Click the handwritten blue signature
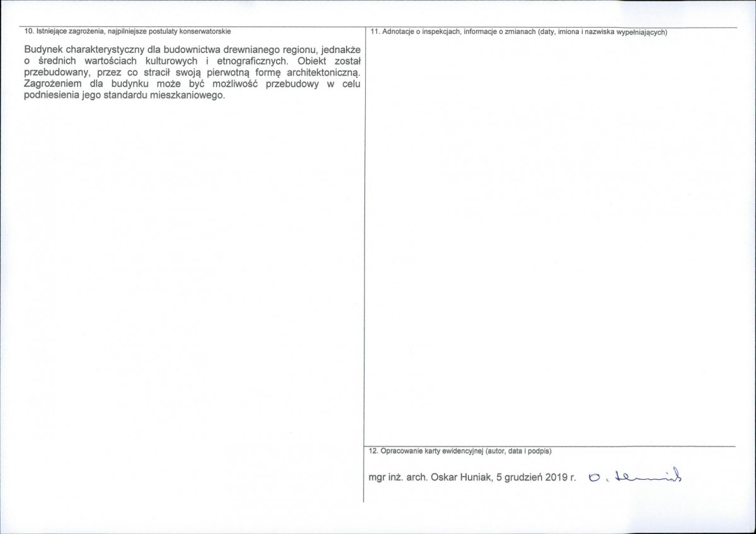 click(636, 476)
